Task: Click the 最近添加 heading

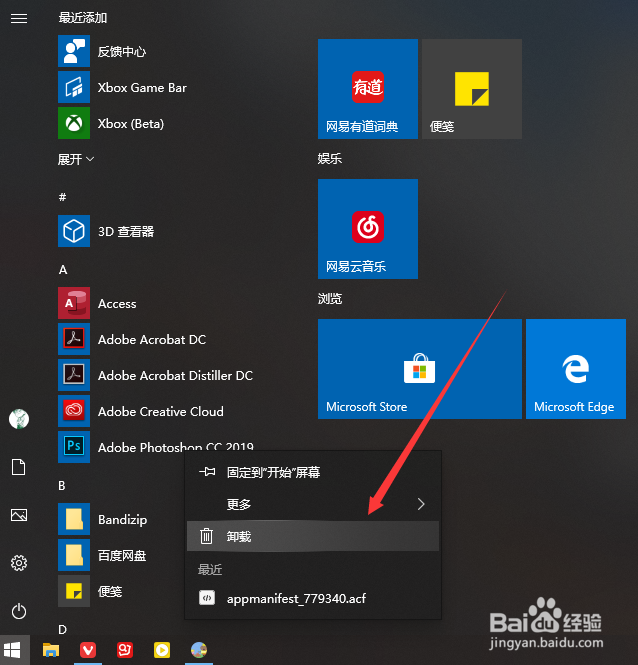Action: [83, 18]
